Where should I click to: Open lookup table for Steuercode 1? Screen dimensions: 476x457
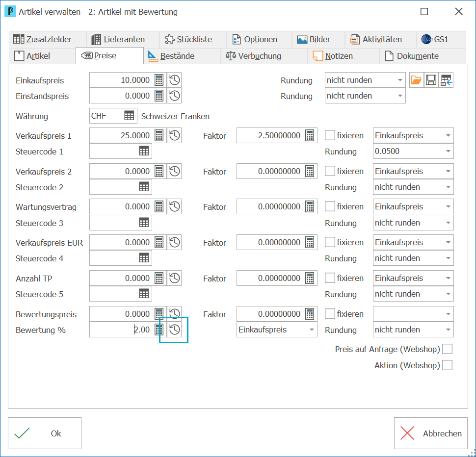pyautogui.click(x=144, y=151)
